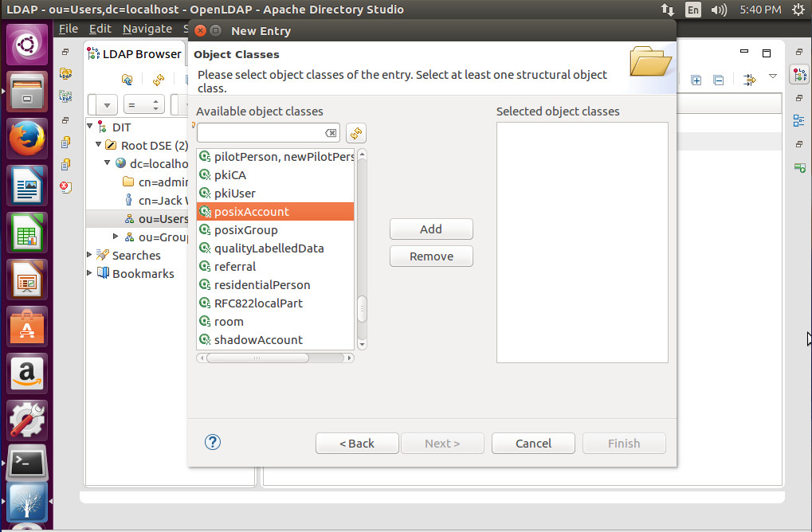Click the Expand All icon in right panel
This screenshot has height=532, width=812.
click(x=696, y=80)
